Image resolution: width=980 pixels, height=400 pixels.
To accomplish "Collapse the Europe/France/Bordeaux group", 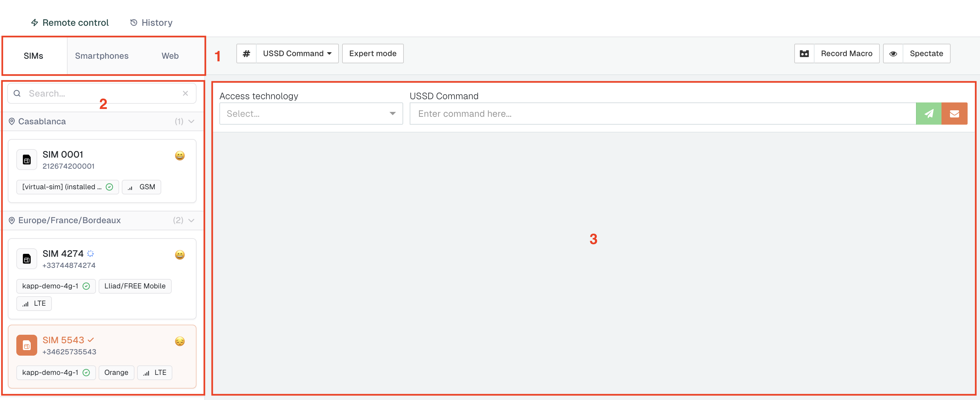I will tap(191, 220).
